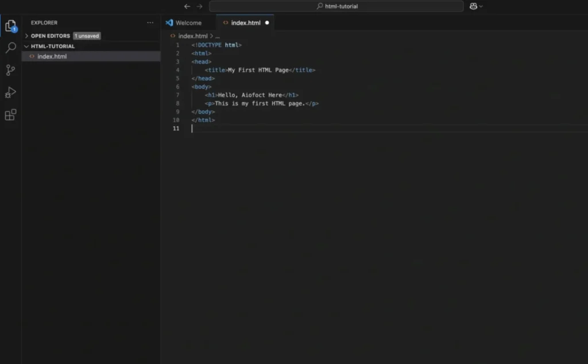588x364 pixels.
Task: Click the closing </html> tag line
Action: pyautogui.click(x=203, y=121)
